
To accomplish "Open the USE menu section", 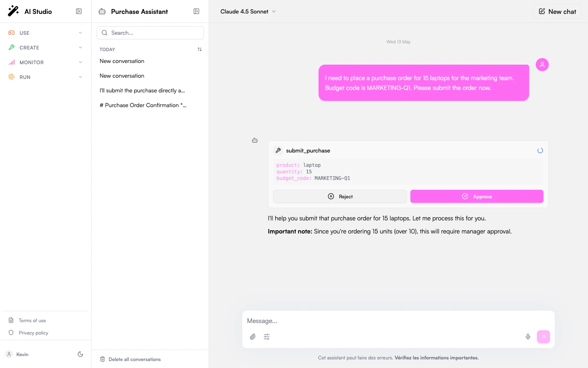I will coord(45,33).
